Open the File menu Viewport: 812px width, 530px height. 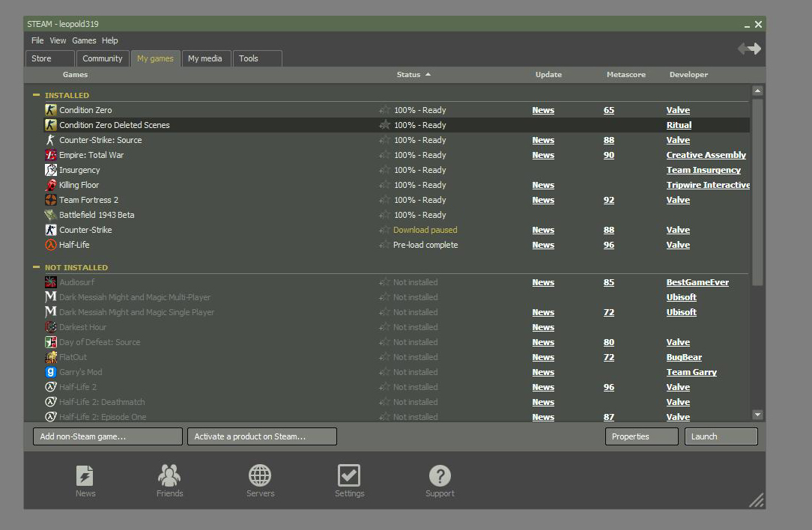pos(37,40)
